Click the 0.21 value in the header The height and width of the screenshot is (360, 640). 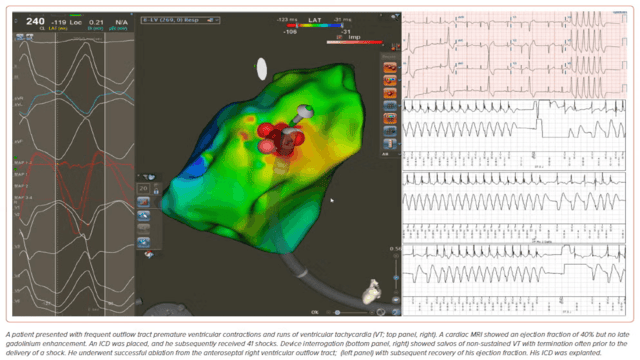[96, 22]
